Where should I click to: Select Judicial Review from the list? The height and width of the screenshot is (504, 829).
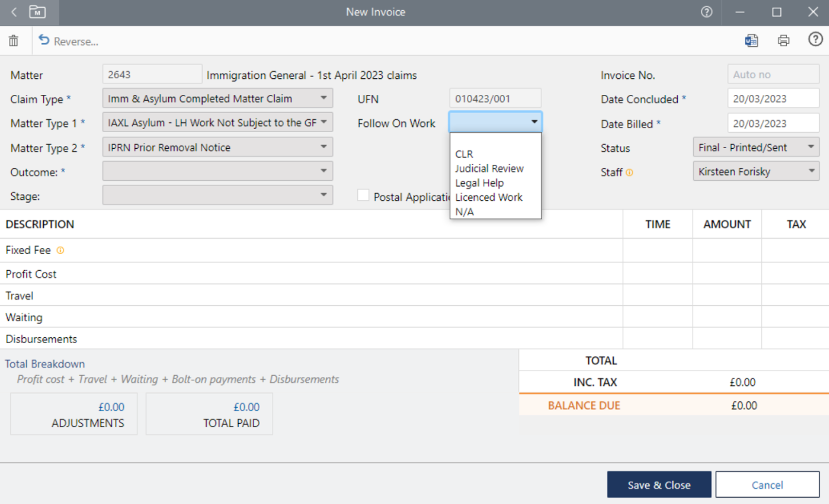click(489, 169)
